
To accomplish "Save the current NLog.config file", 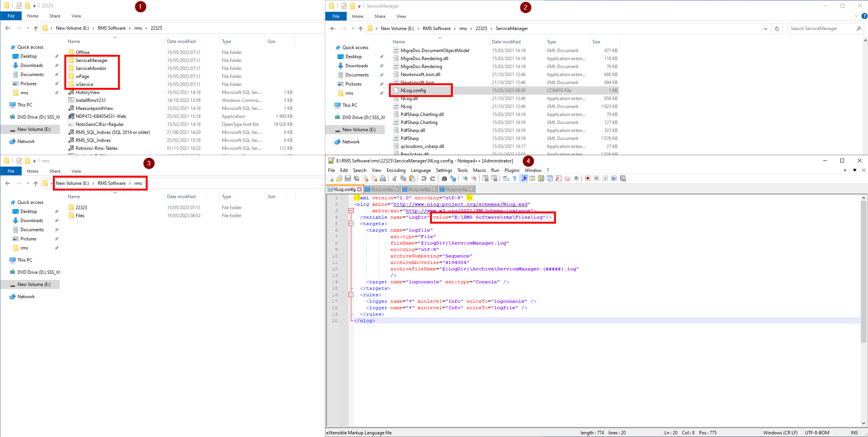I will 348,178.
